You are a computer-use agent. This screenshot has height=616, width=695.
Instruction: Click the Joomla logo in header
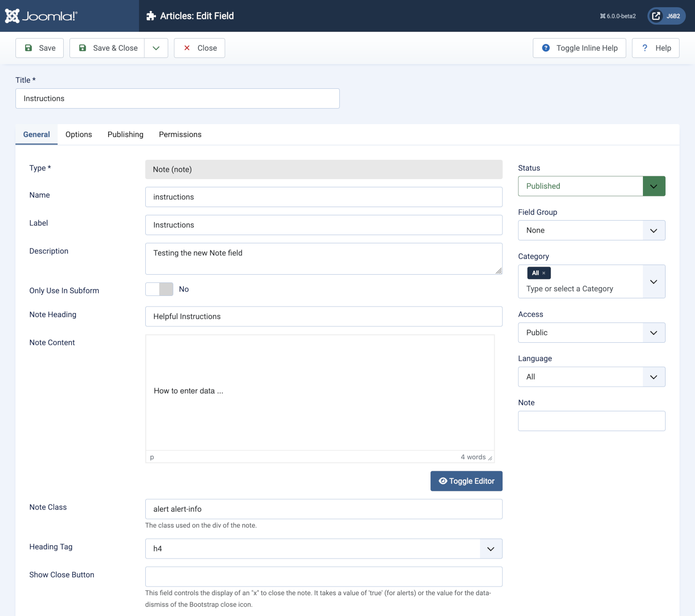click(x=41, y=16)
